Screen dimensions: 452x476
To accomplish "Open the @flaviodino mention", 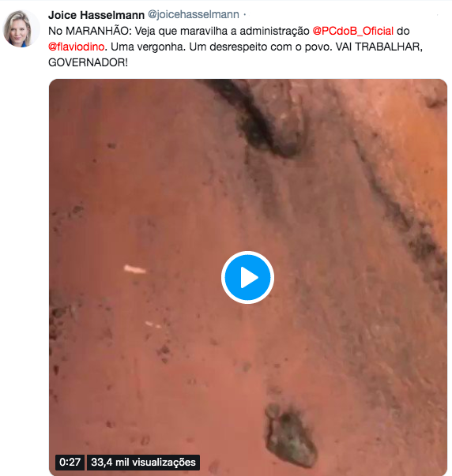I will point(77,47).
